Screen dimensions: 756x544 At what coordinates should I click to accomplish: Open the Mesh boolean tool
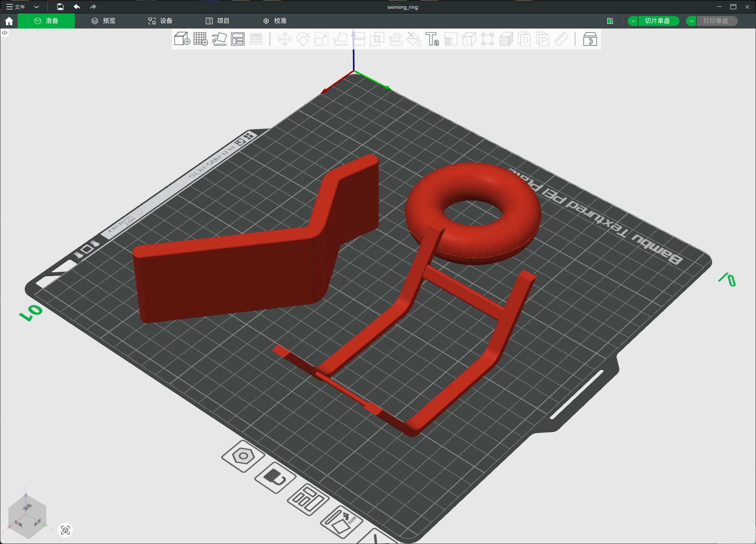tap(377, 39)
